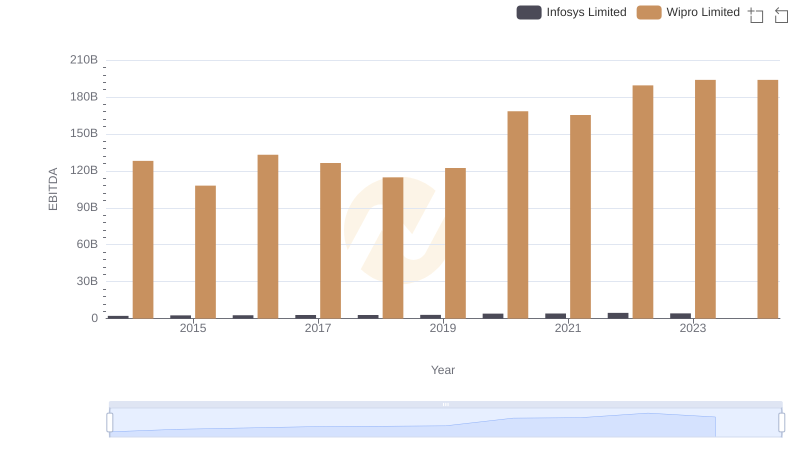Click the 2022 Infosys small bar
Image resolution: width=800 pixels, height=461 pixels.
tap(618, 316)
